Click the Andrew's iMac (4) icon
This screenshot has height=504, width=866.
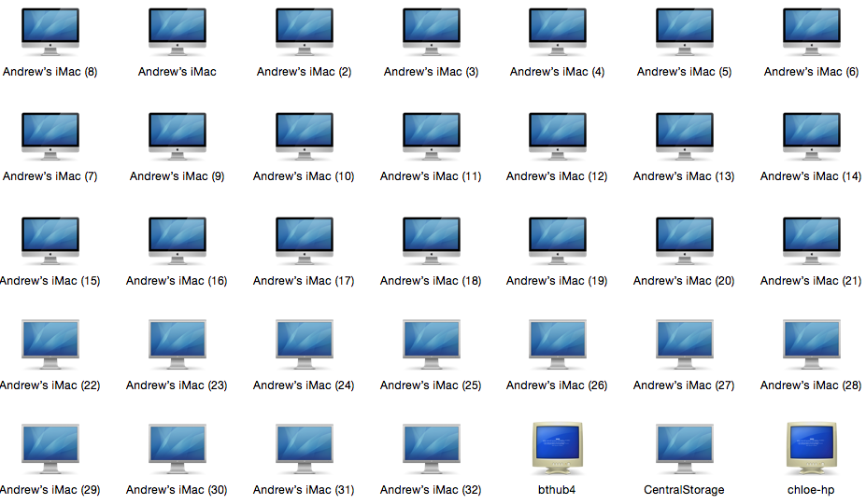[x=558, y=32]
